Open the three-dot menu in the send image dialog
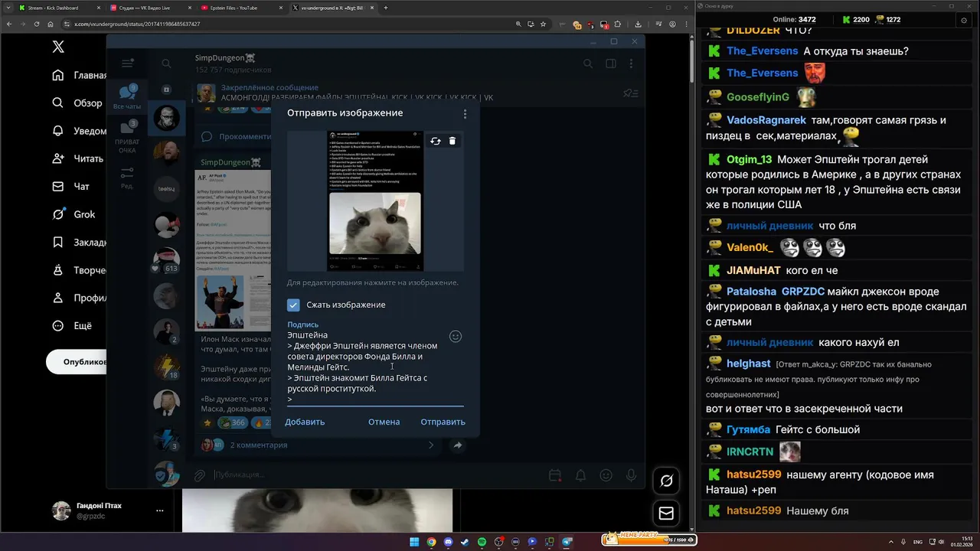The image size is (980, 551). click(x=465, y=114)
